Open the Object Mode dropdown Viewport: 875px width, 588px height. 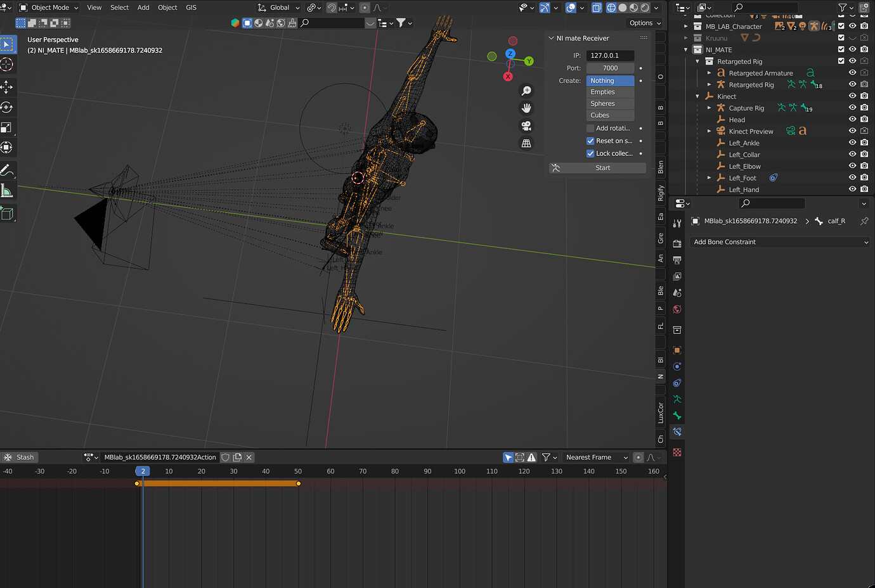49,8
